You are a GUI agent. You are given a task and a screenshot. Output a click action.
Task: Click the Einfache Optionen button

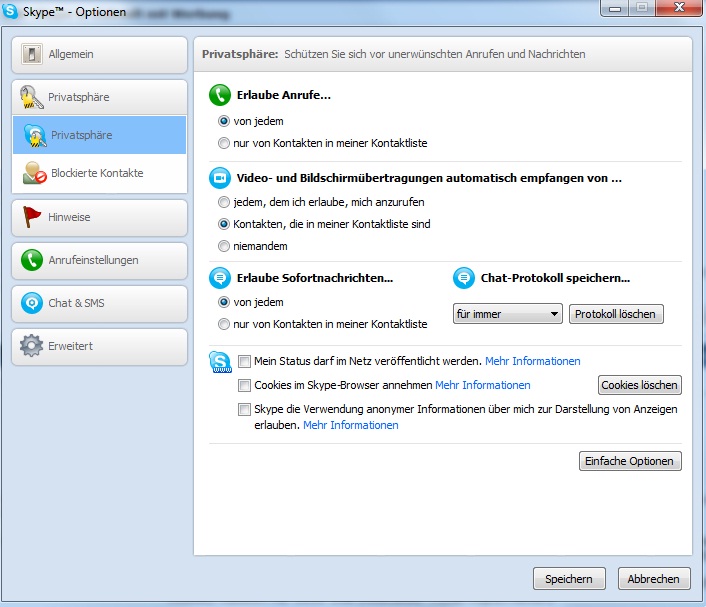click(630, 461)
